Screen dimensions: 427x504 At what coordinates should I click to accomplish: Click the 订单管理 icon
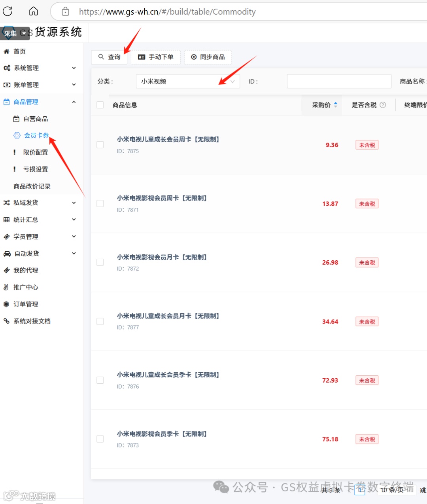pos(6,304)
